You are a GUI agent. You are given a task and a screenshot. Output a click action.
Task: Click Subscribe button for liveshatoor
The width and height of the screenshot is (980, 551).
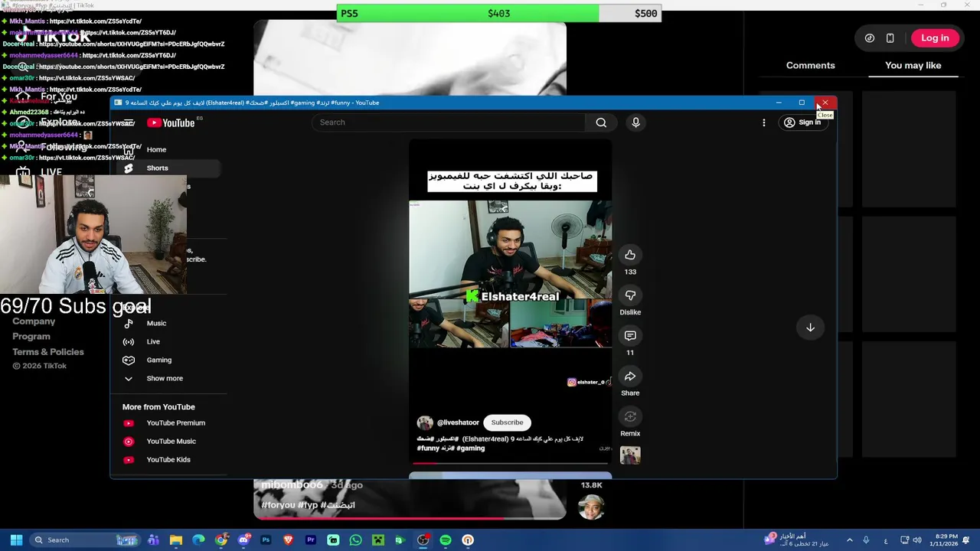pos(507,422)
